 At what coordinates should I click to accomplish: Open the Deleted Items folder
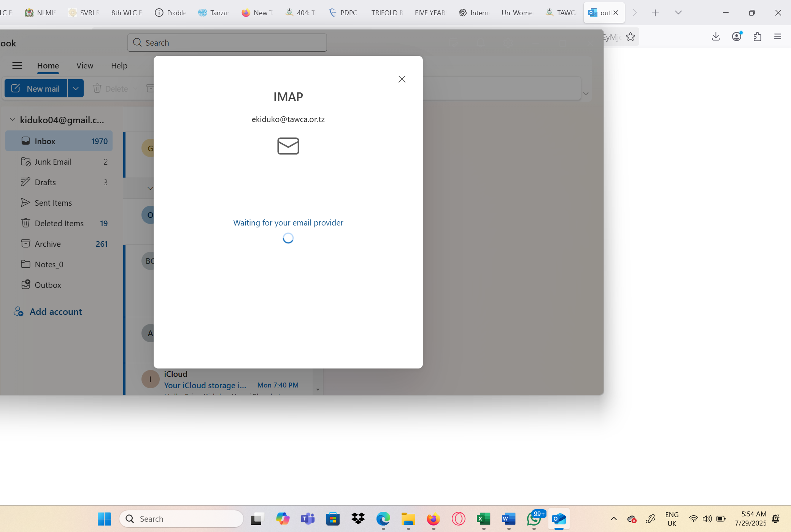pyautogui.click(x=59, y=223)
